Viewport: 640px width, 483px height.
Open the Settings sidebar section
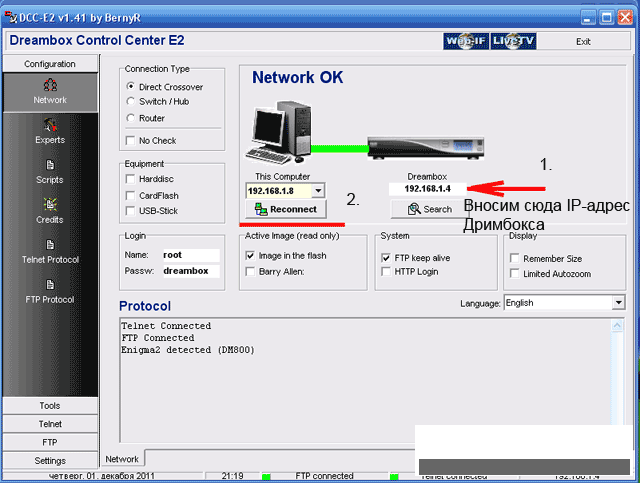coord(49,460)
